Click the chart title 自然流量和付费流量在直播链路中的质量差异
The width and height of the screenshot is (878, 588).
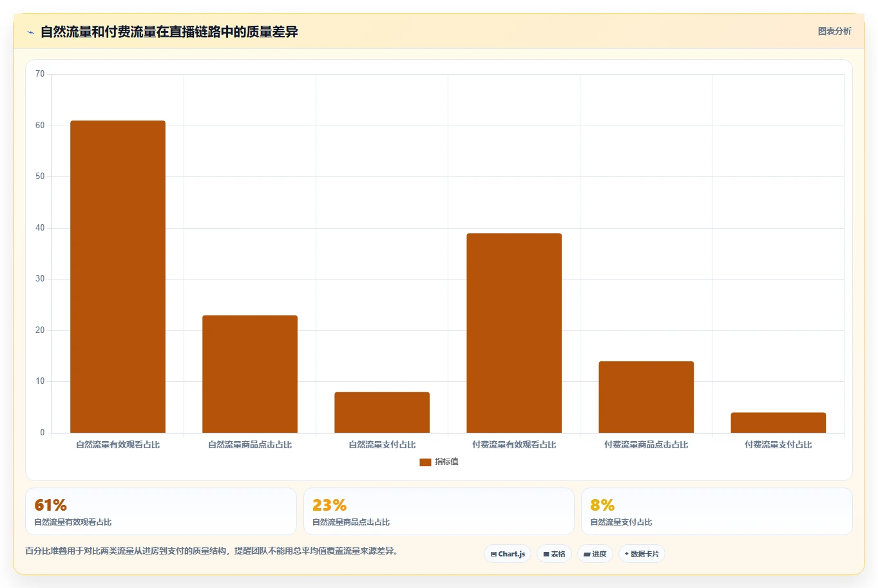click(x=169, y=32)
